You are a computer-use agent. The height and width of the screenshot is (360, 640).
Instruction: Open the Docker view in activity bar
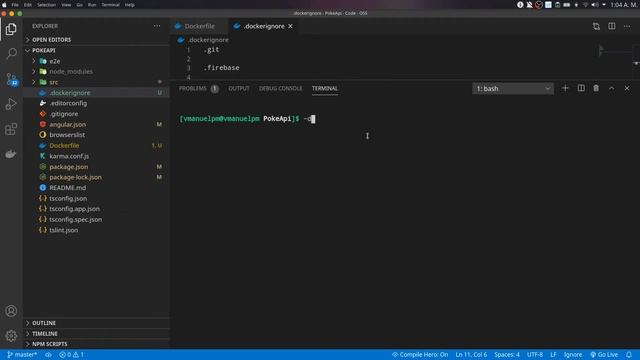point(11,154)
